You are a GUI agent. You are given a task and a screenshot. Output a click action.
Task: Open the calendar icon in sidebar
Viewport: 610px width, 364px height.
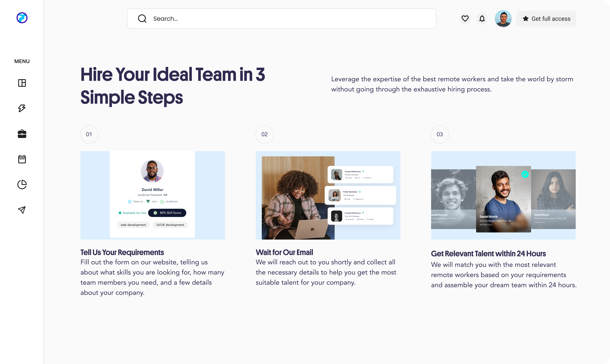(x=22, y=159)
